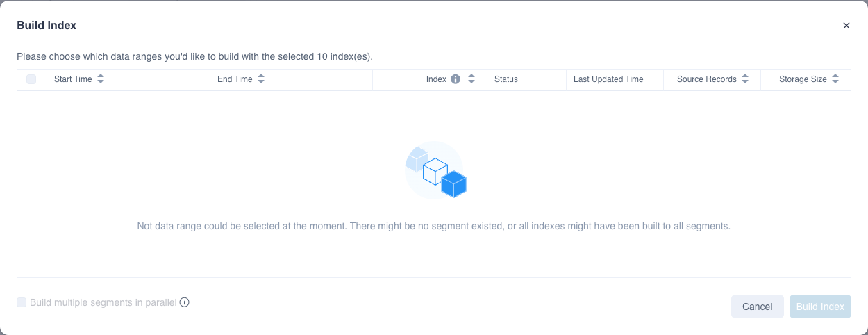Click the Start Time sort arrows icon
Screen dimensions: 868x335
pos(101,79)
